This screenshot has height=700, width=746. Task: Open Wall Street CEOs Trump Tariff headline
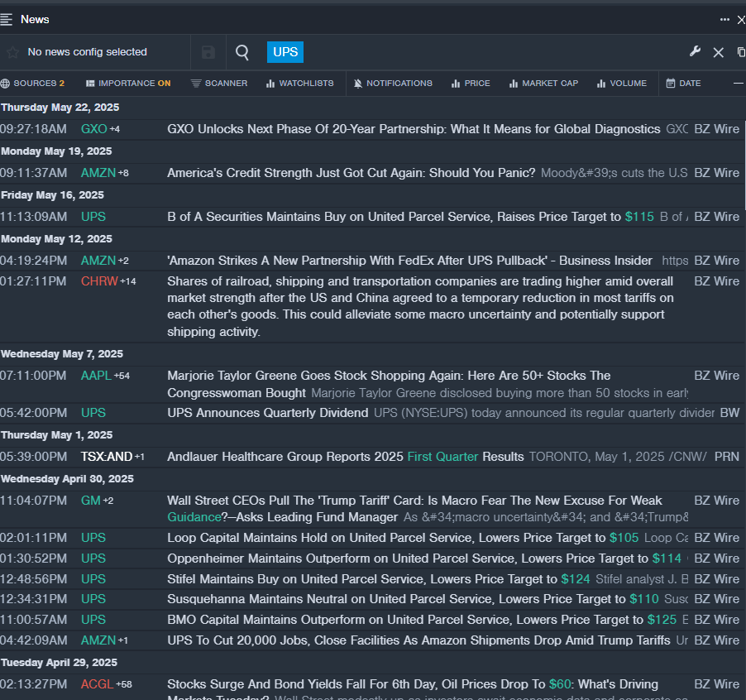414,509
